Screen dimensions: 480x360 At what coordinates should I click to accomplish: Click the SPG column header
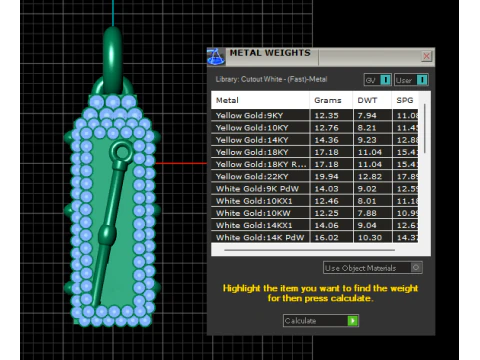(x=405, y=100)
